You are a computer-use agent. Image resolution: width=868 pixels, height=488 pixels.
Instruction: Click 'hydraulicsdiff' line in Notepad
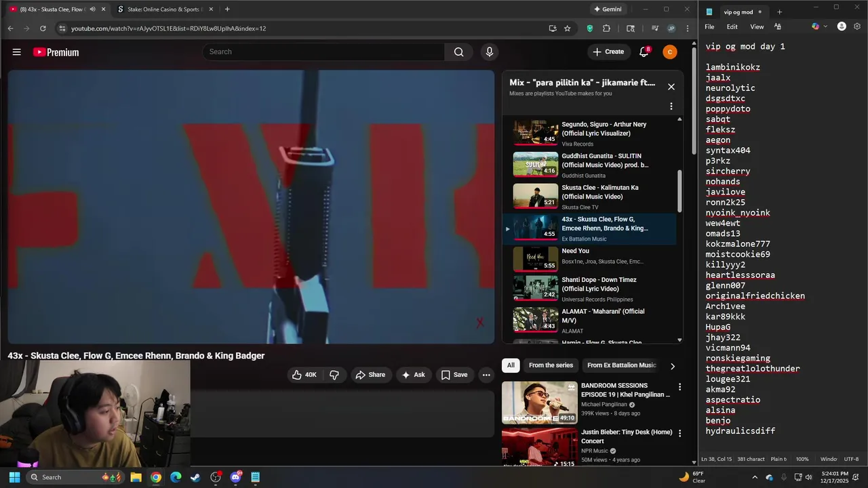tap(740, 431)
